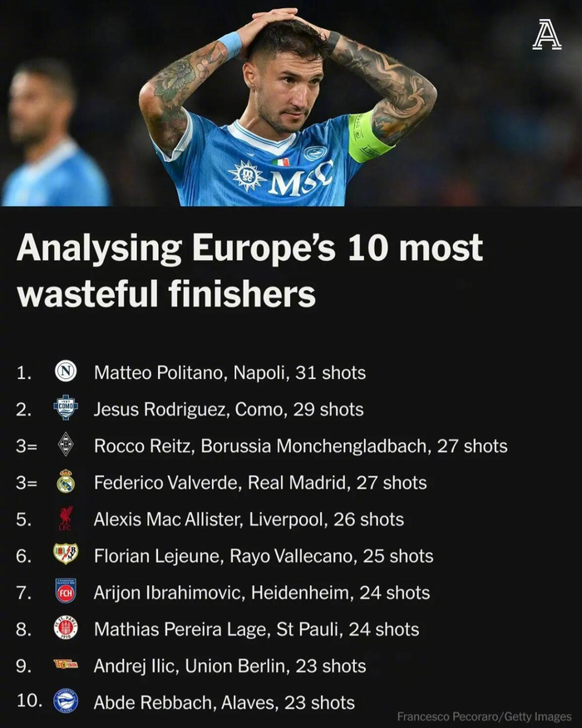This screenshot has width=582, height=728.
Task: Click the Union Berlin logo
Action: [x=66, y=666]
